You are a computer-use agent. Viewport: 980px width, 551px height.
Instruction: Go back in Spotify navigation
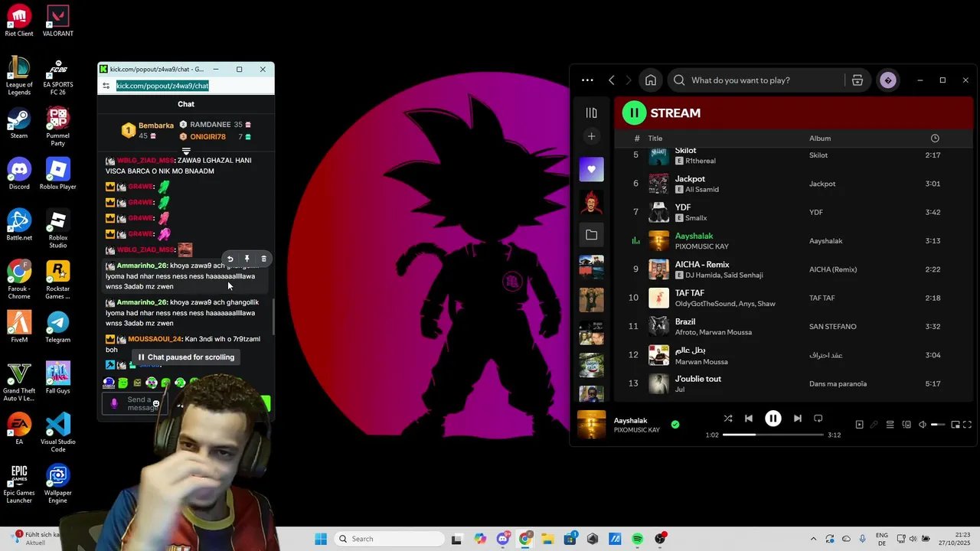click(x=612, y=80)
